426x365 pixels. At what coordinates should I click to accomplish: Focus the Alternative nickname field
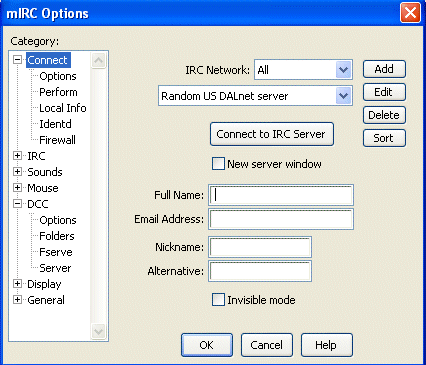point(260,271)
